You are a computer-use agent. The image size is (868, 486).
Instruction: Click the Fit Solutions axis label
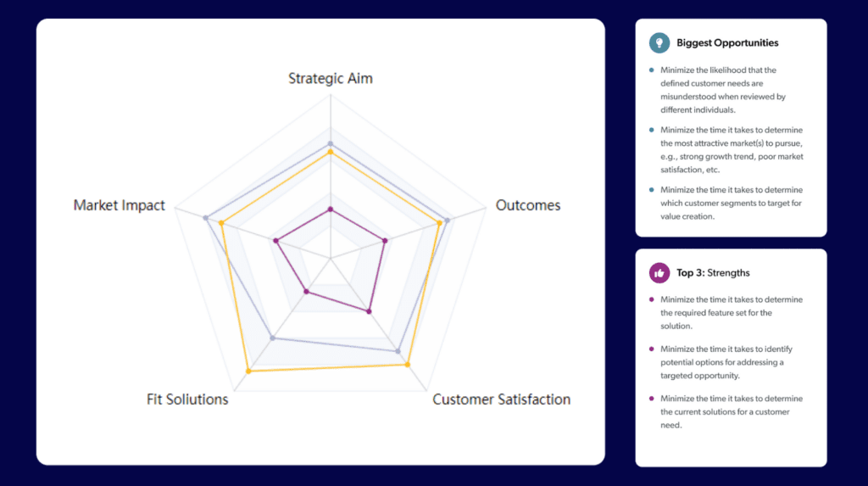[187, 399]
